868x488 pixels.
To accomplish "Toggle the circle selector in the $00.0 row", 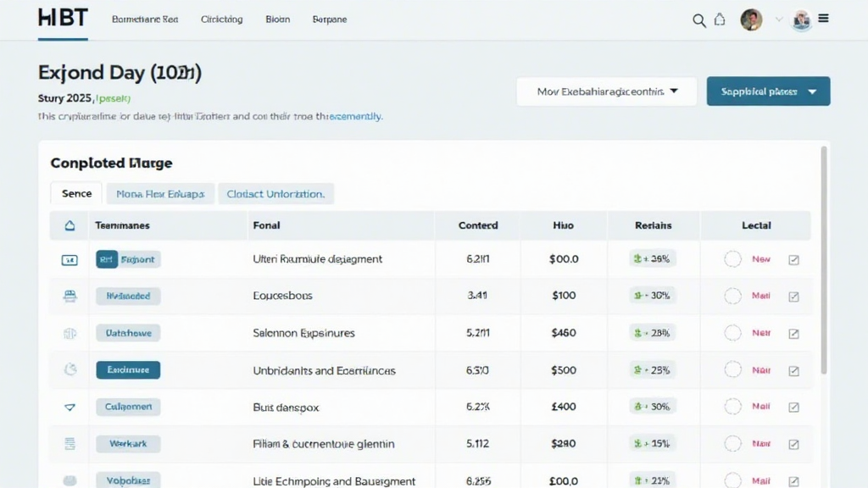I will [733, 259].
